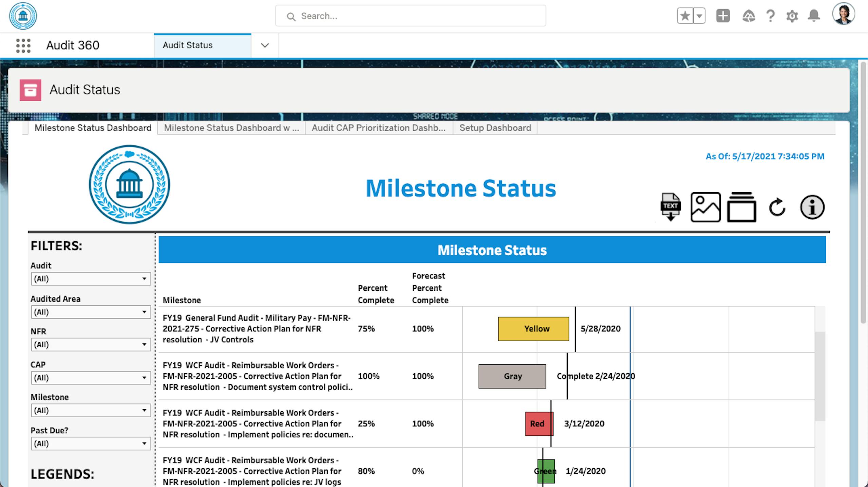Click the refresh dashboard icon
868x487 pixels.
pos(777,207)
